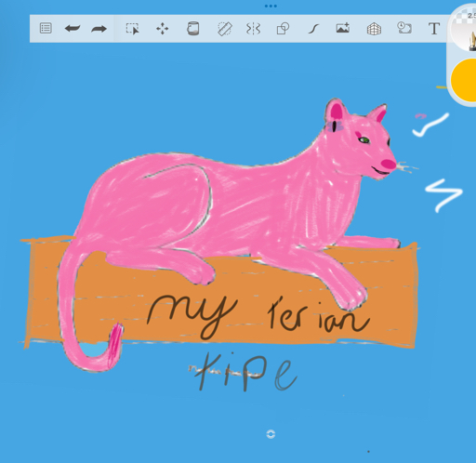The image size is (476, 463).
Task: Start the Time-lapse recording tool
Action: [404, 28]
